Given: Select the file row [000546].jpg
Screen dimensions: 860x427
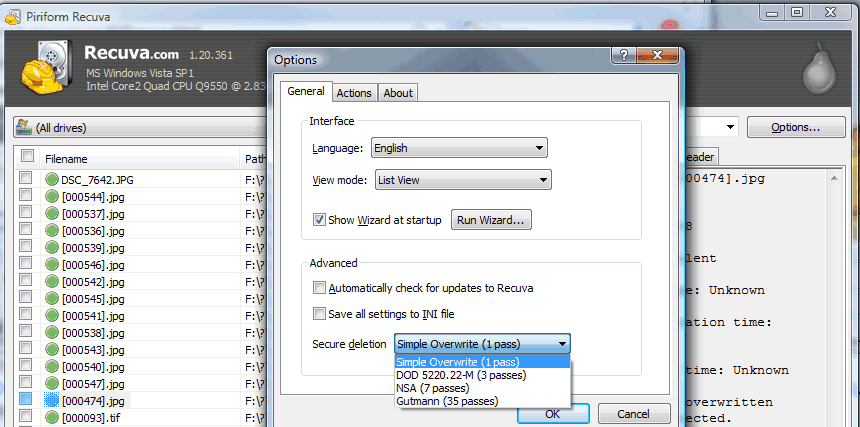Looking at the screenshot, I should click(x=140, y=265).
